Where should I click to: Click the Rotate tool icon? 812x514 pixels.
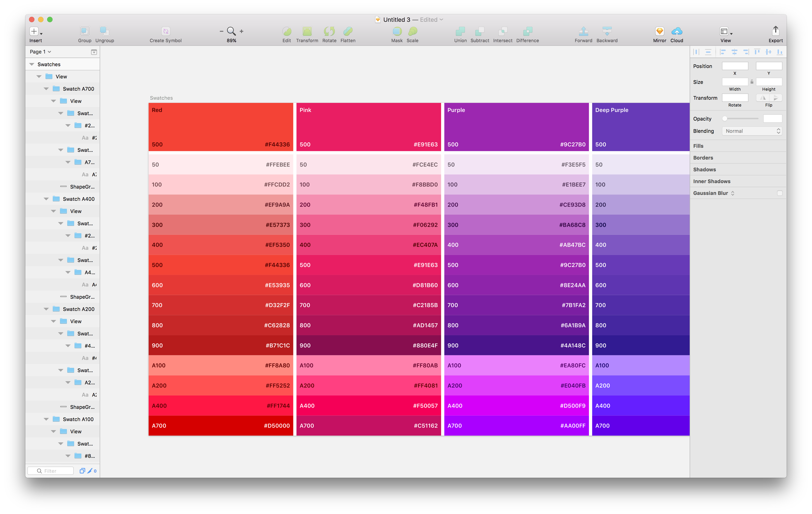(x=329, y=31)
